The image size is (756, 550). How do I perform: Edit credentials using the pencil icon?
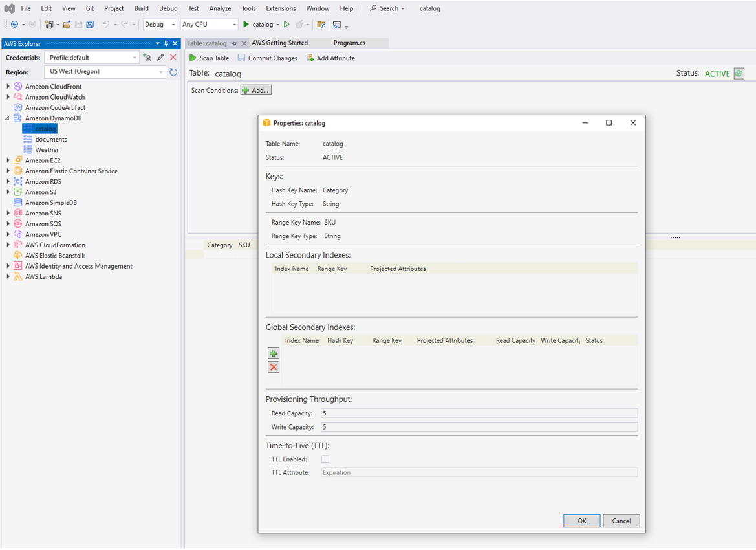(159, 57)
